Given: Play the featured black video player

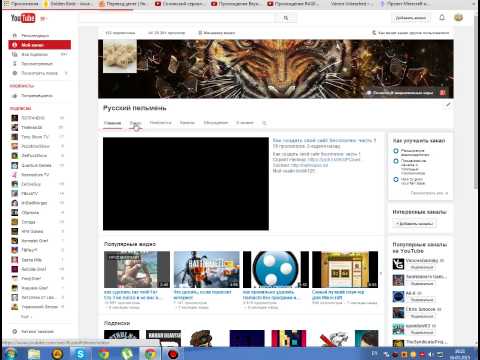Looking at the screenshot, I should 186,184.
